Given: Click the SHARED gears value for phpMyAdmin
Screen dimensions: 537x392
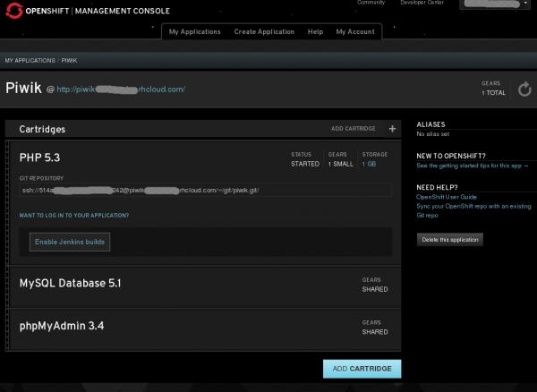Looking at the screenshot, I should click(375, 332).
